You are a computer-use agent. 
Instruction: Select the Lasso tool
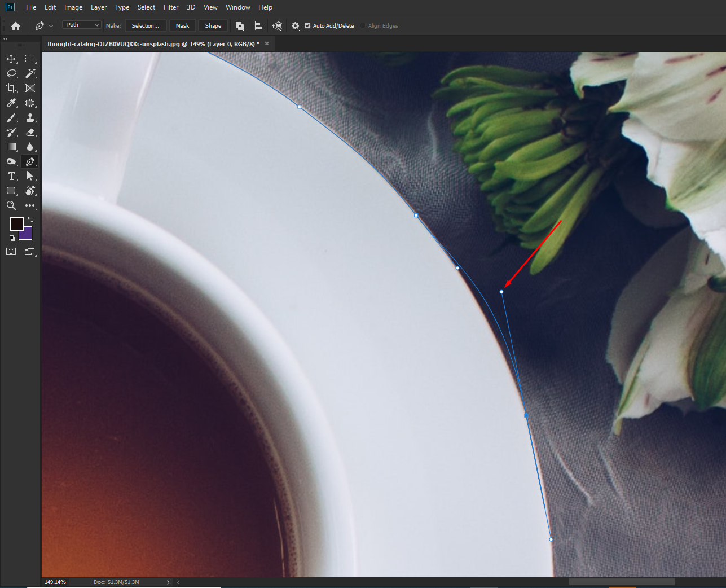[11, 73]
